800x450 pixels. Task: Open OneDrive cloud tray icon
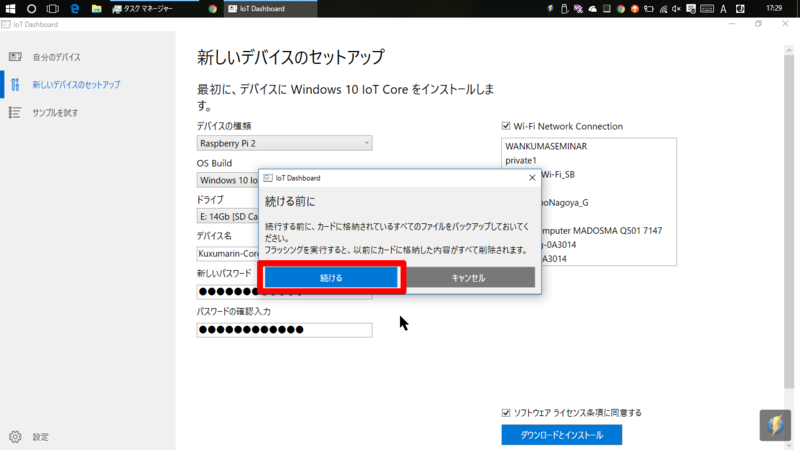tap(592, 8)
